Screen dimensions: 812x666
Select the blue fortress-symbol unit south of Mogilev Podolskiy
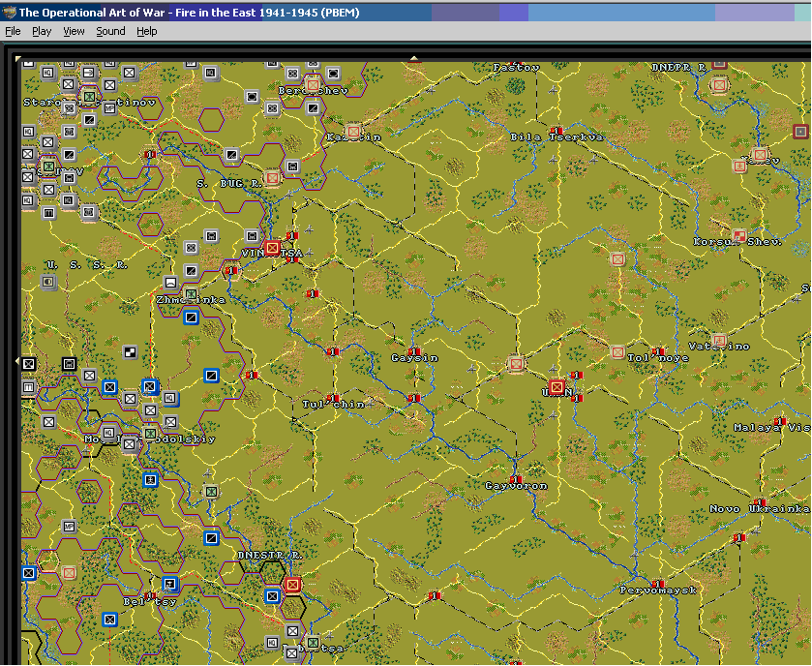tap(150, 480)
